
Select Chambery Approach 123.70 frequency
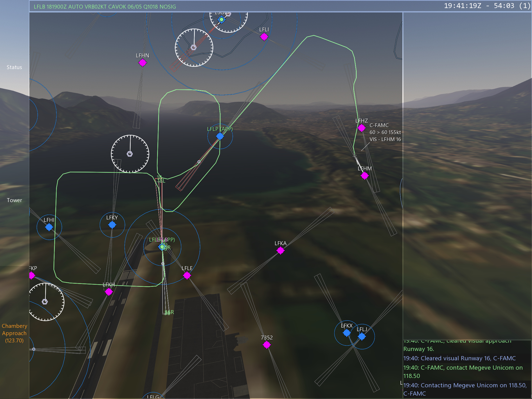click(x=14, y=333)
